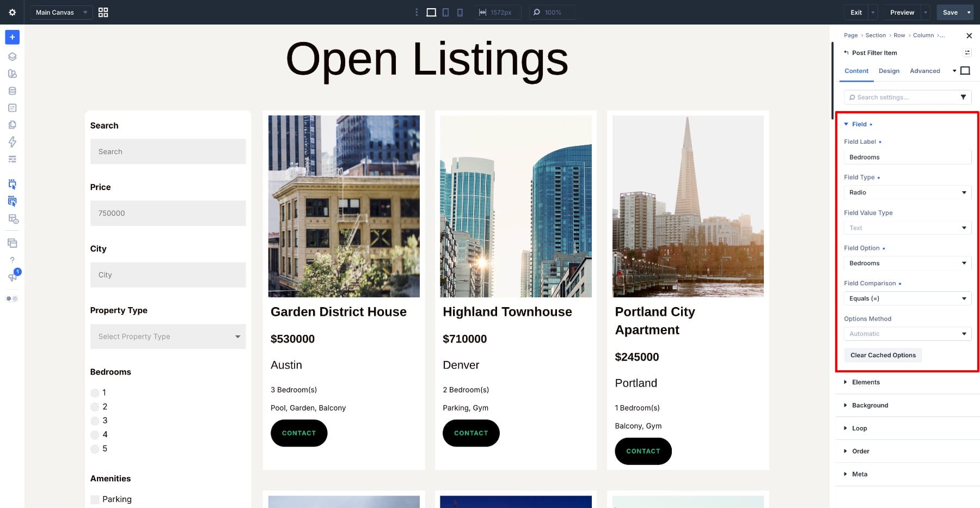Open the form-style icon in left sidebar
The width and height of the screenshot is (980, 508).
(12, 108)
